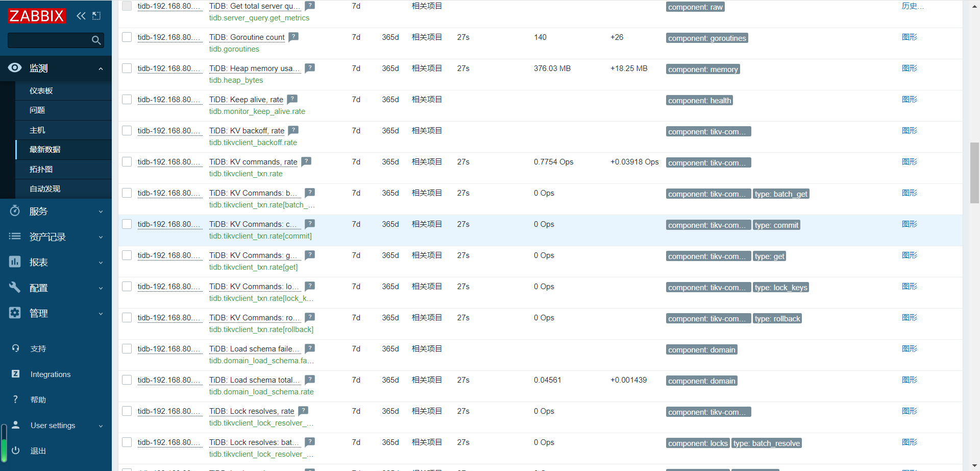The height and width of the screenshot is (471, 980).
Task: Click the Zabbix logo
Action: pyautogui.click(x=37, y=16)
